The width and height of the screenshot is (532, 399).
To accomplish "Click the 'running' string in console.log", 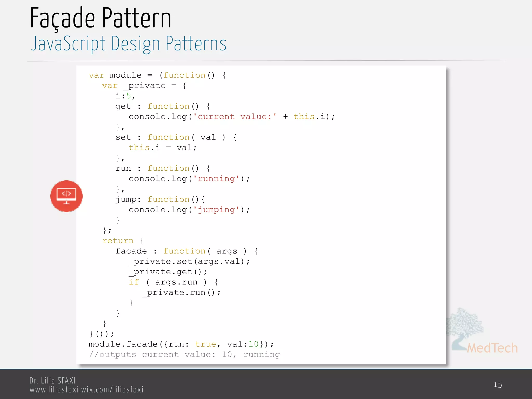I will coord(216,179).
